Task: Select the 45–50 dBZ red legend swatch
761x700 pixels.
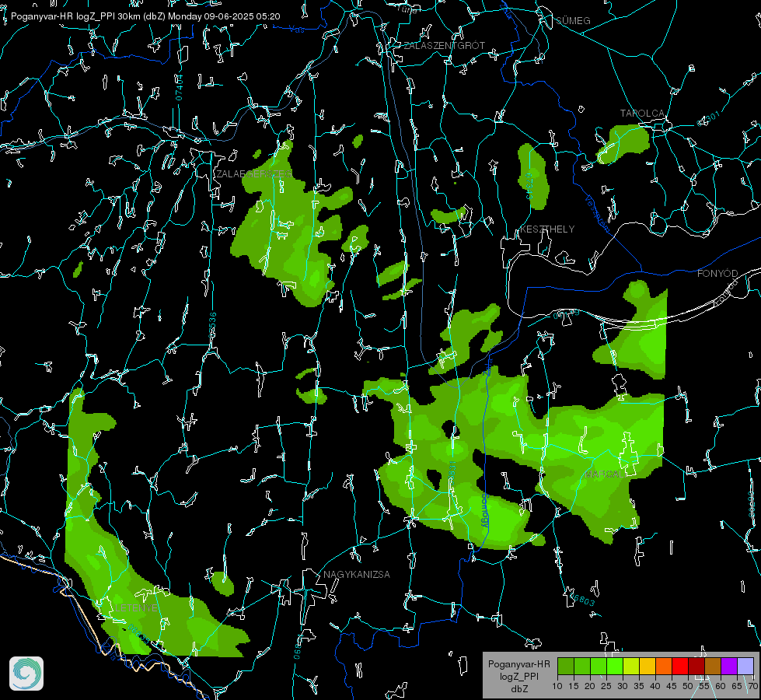Action: click(x=680, y=666)
